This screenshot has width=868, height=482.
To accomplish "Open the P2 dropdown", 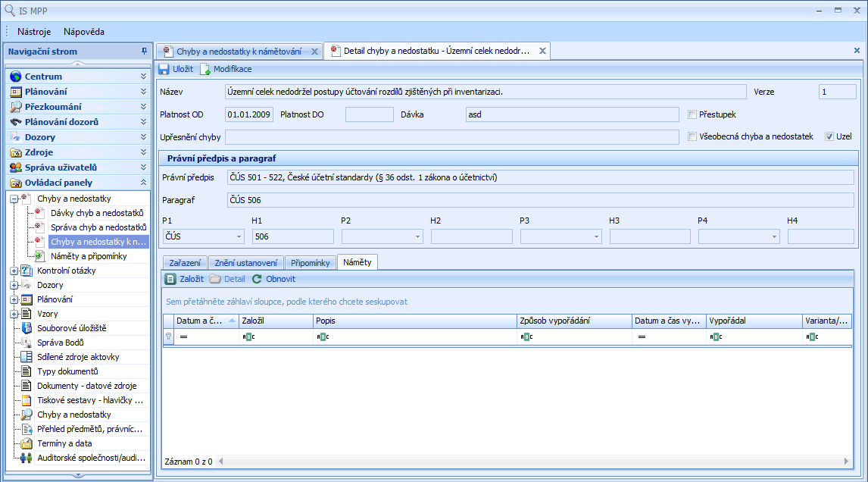I will pos(418,236).
